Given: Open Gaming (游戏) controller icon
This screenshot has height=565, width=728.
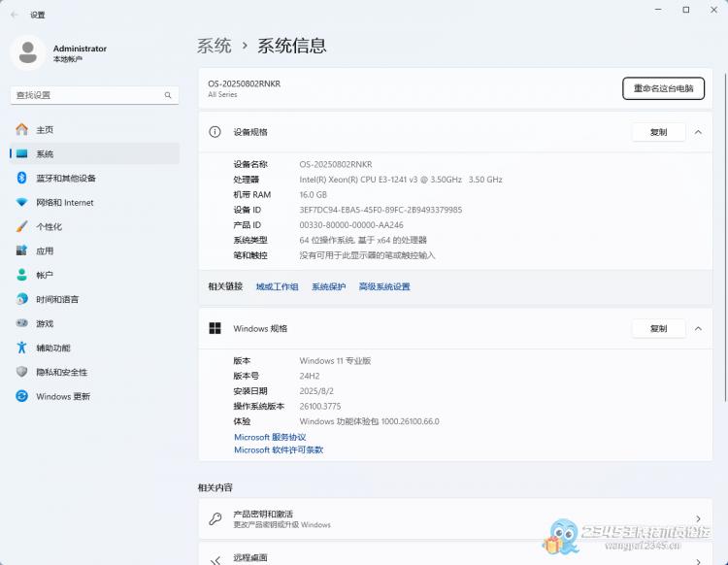Looking at the screenshot, I should 21,323.
